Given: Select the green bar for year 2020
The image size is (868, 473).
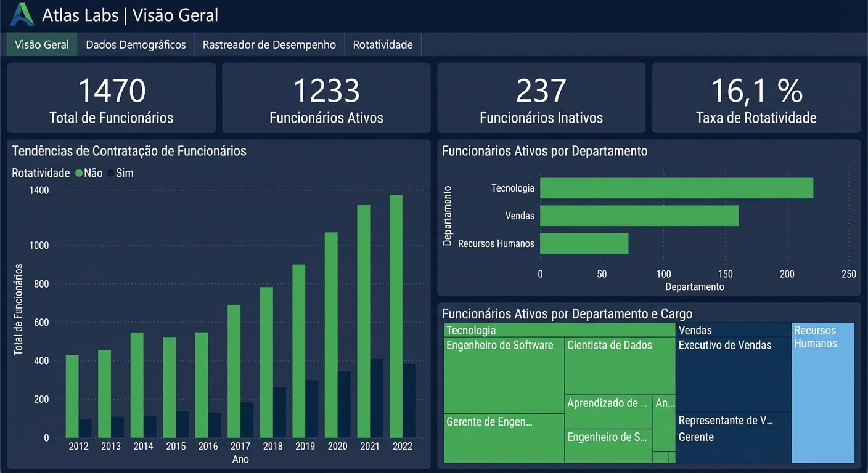Looking at the screenshot, I should [331, 335].
